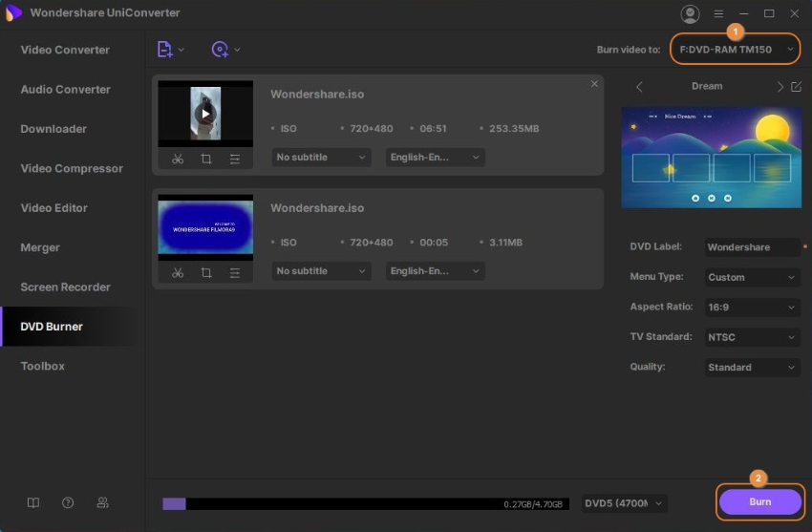Edit DVD template with pencil icon

pyautogui.click(x=796, y=87)
